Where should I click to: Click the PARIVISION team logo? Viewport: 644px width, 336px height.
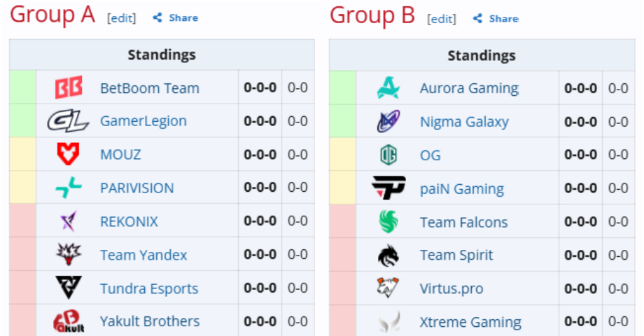click(69, 188)
